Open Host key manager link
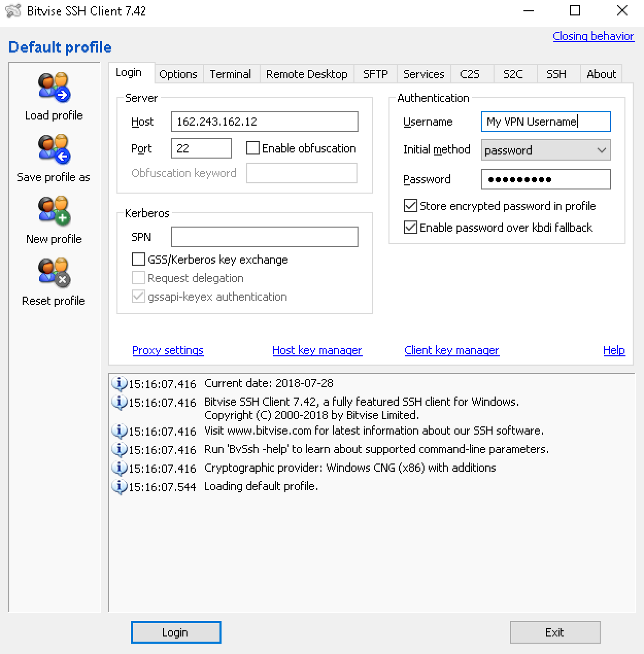 coord(317,350)
